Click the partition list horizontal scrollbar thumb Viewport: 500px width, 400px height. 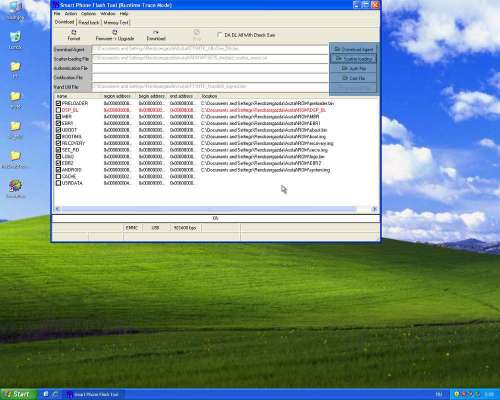click(x=209, y=209)
